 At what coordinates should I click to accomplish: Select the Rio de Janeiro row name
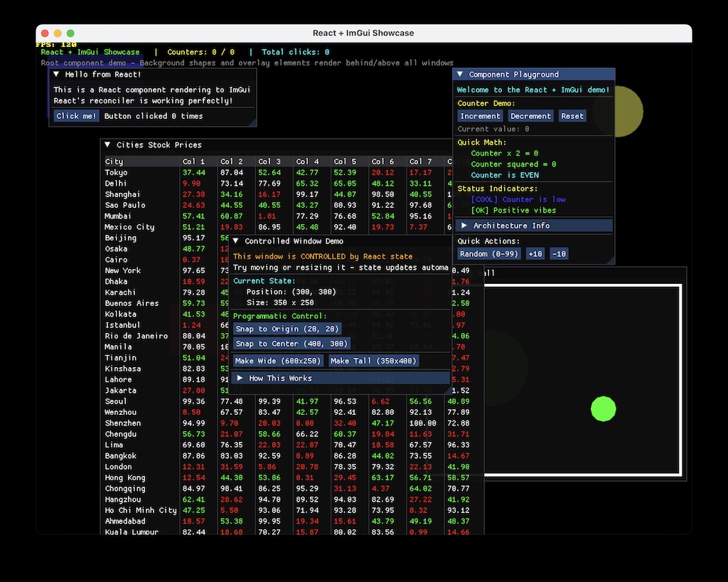click(x=136, y=336)
